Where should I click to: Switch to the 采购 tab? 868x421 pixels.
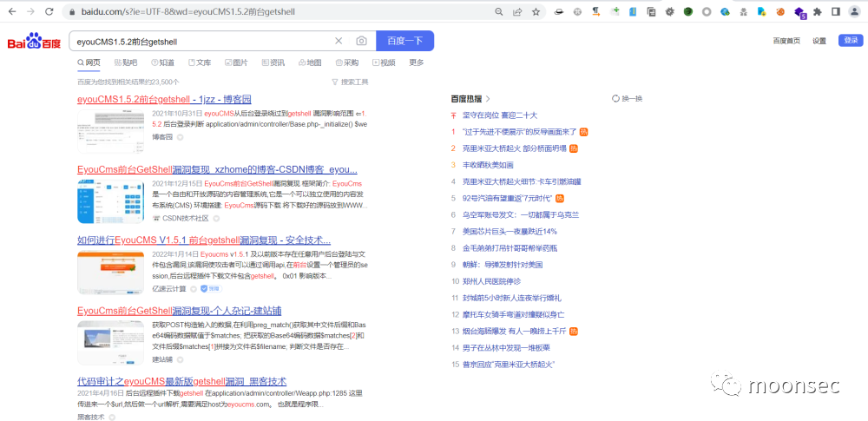click(x=347, y=62)
